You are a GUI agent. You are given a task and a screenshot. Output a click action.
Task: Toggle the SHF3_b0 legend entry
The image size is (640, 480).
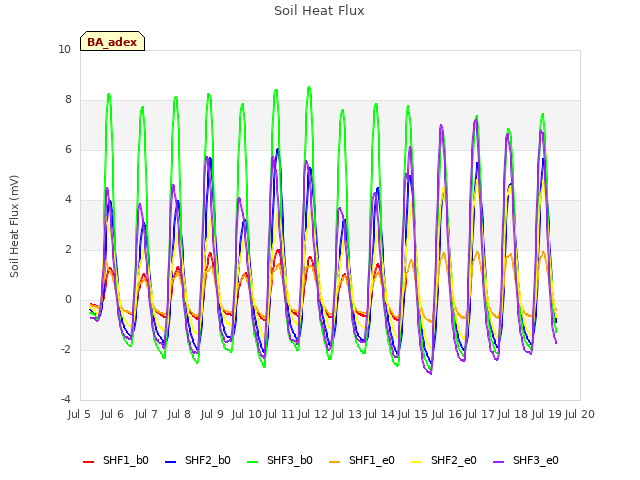pos(280,460)
